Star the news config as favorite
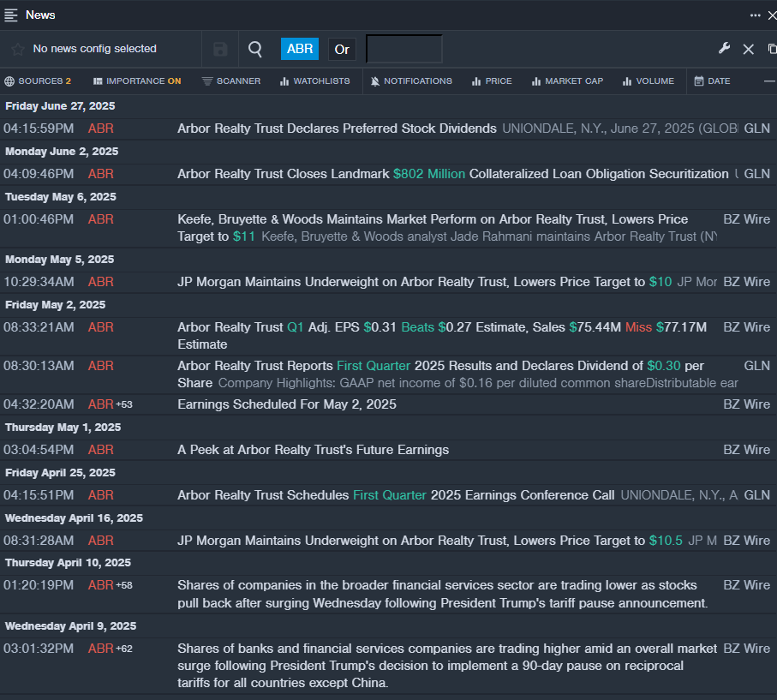Viewport: 777px width, 700px height. click(x=18, y=49)
